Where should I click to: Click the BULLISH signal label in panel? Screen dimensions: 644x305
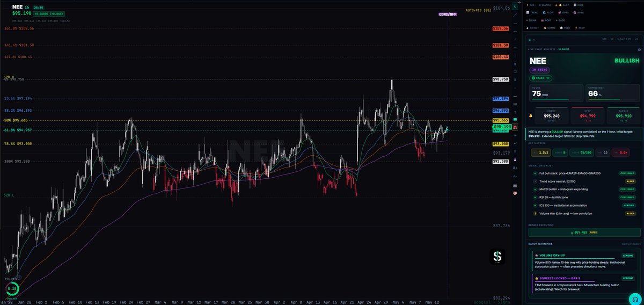627,61
